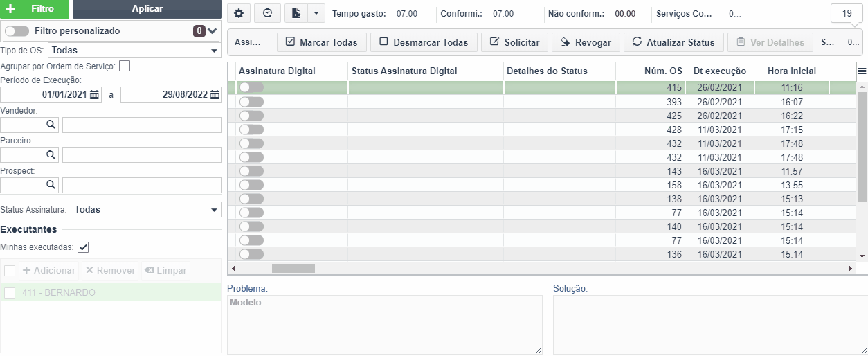The image size is (868, 356).
Task: Click the Parceiro search magnifier icon
Action: 51,154
